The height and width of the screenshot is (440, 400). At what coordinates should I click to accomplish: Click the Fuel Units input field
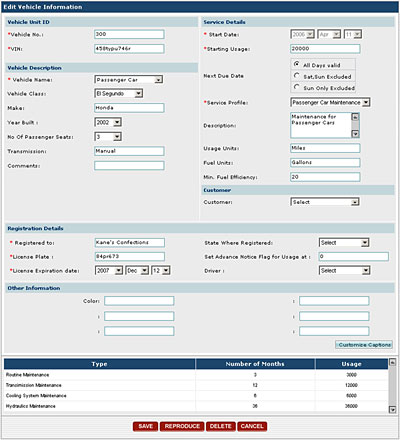pos(325,163)
